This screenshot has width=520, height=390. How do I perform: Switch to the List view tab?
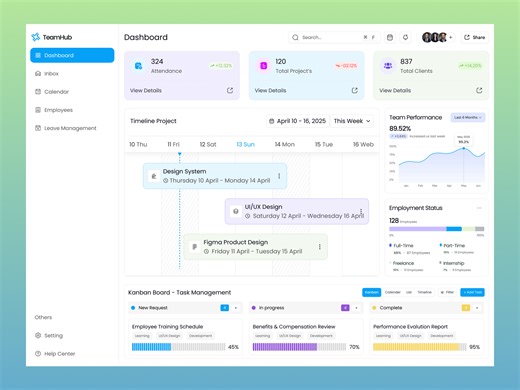click(x=409, y=292)
